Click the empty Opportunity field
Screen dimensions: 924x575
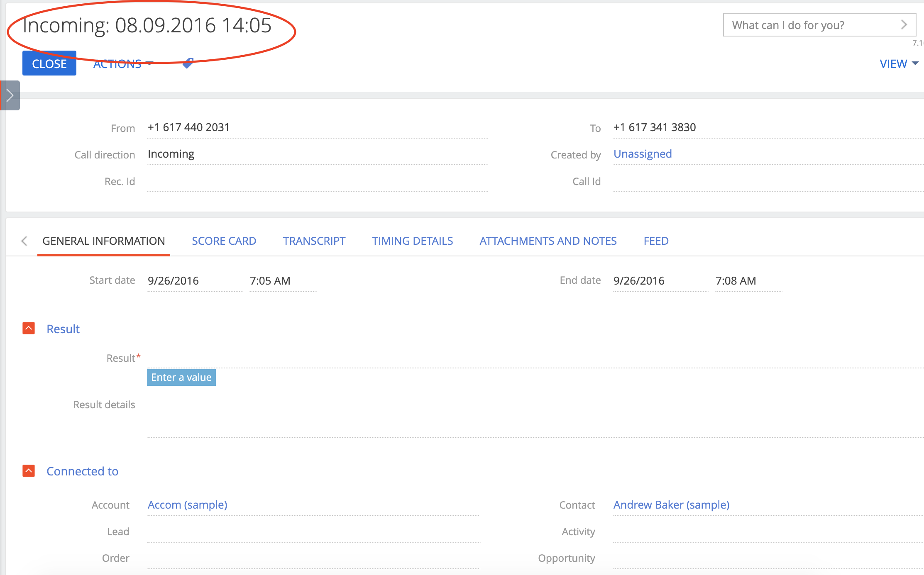(x=768, y=558)
